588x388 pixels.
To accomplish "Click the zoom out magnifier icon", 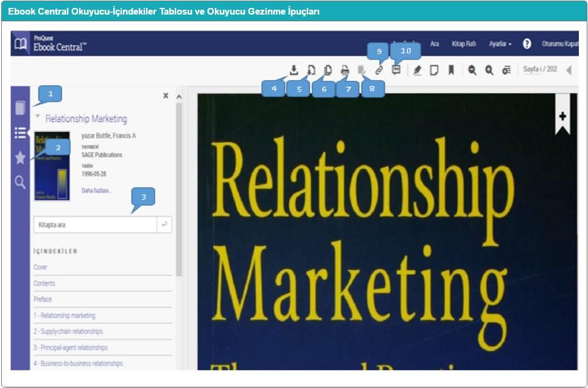I will 472,70.
